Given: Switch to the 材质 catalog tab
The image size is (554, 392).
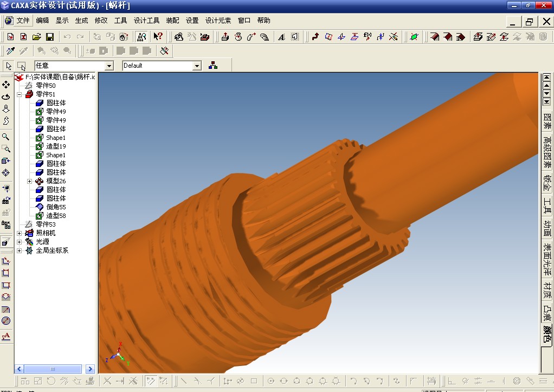Looking at the screenshot, I should pyautogui.click(x=547, y=290).
